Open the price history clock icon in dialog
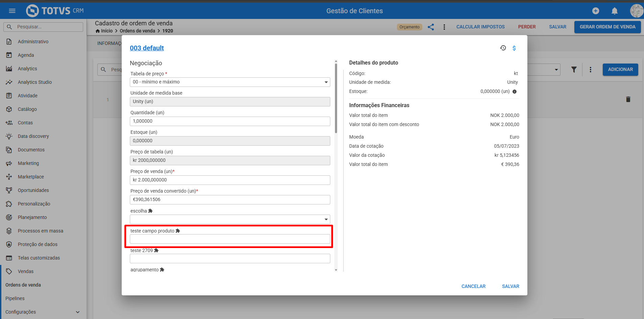Image resolution: width=644 pixels, height=319 pixels. click(x=503, y=48)
